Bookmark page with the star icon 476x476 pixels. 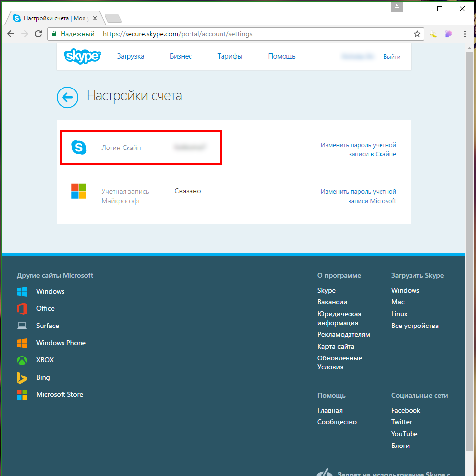417,34
